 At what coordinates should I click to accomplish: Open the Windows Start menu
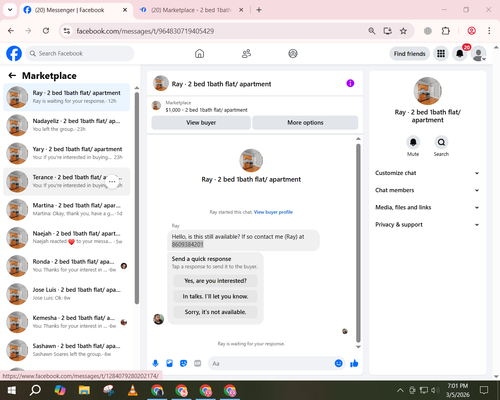[11, 390]
